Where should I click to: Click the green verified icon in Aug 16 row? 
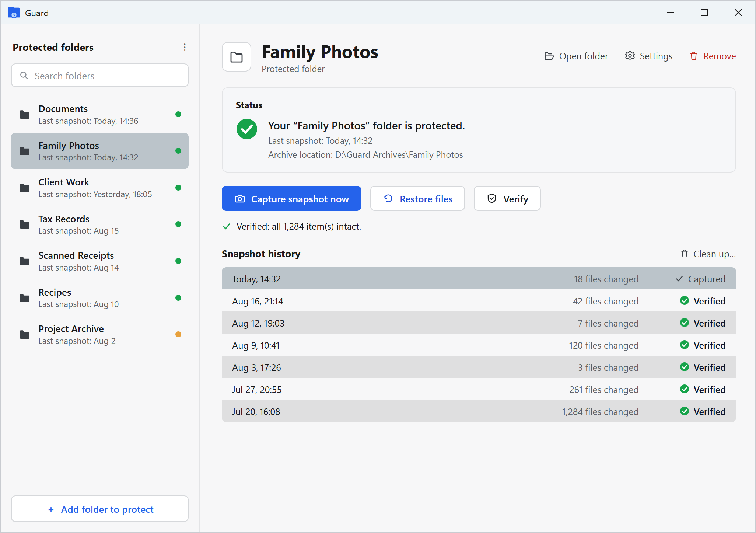pos(685,301)
